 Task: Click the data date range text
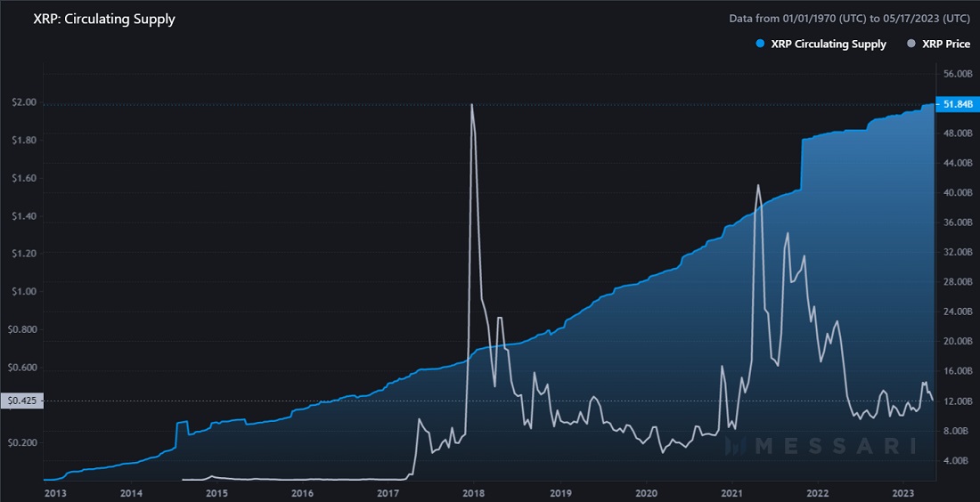[x=849, y=19]
